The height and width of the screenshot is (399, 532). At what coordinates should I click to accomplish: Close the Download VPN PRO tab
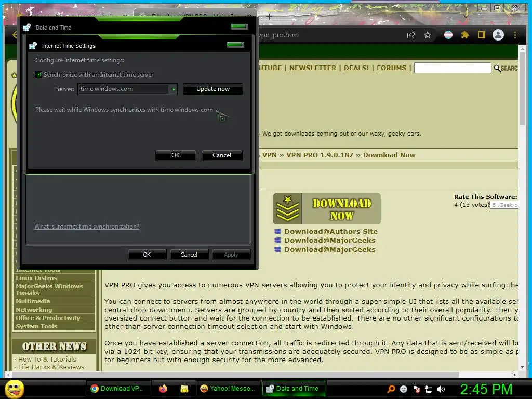coord(250,16)
